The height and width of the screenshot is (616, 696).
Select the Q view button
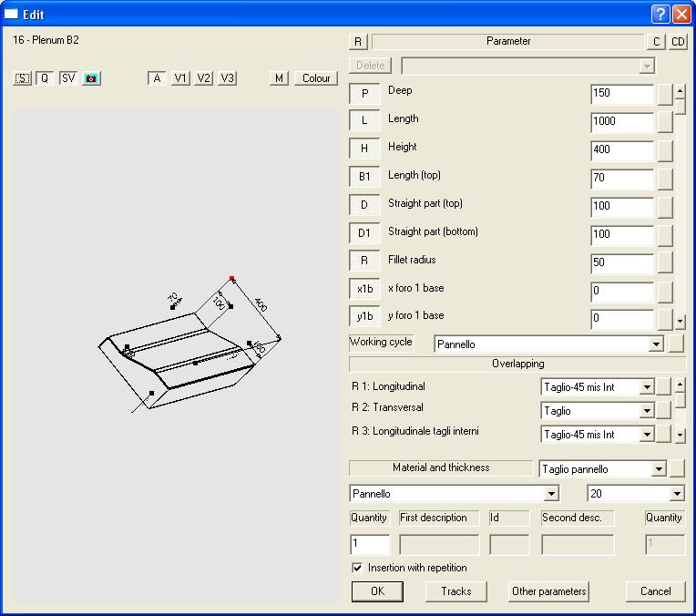click(x=45, y=78)
